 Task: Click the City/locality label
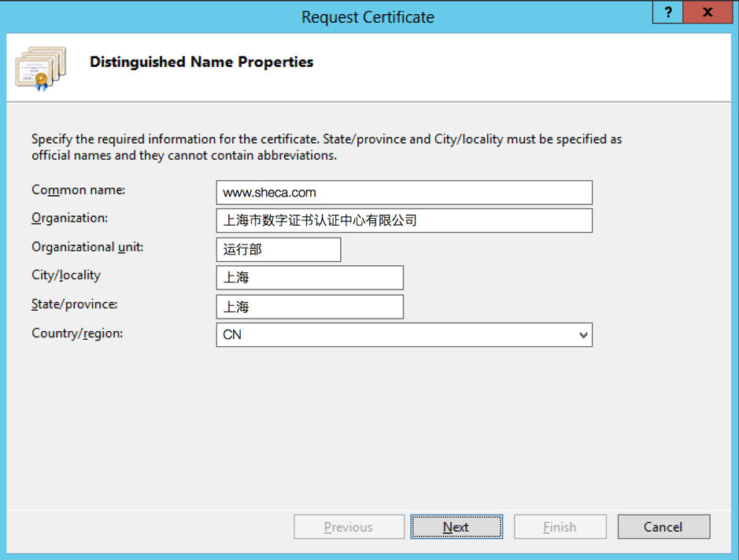pyautogui.click(x=66, y=275)
